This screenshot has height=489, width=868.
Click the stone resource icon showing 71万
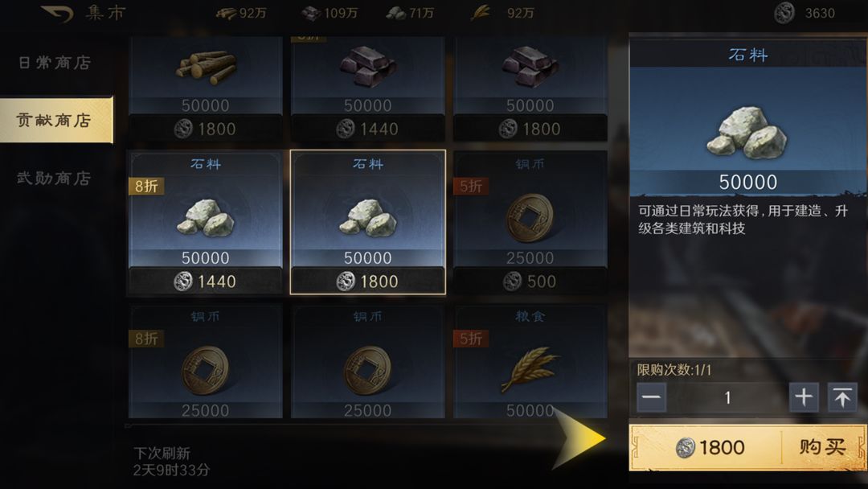click(395, 14)
